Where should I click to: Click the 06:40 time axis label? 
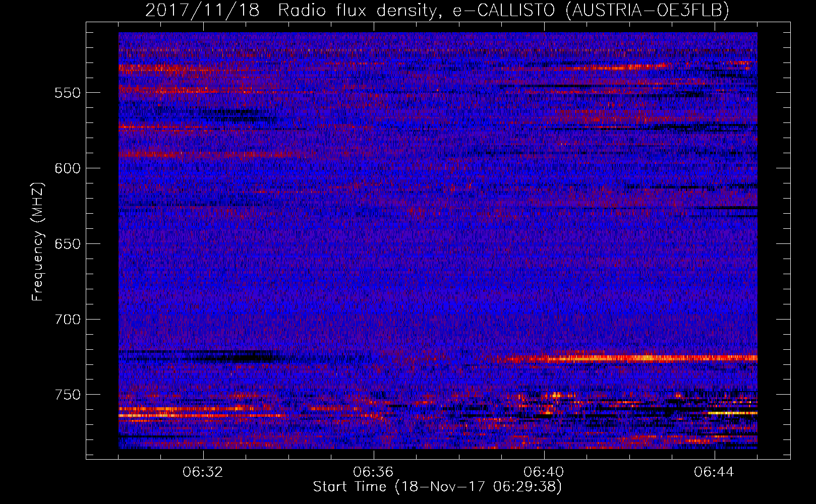point(544,472)
